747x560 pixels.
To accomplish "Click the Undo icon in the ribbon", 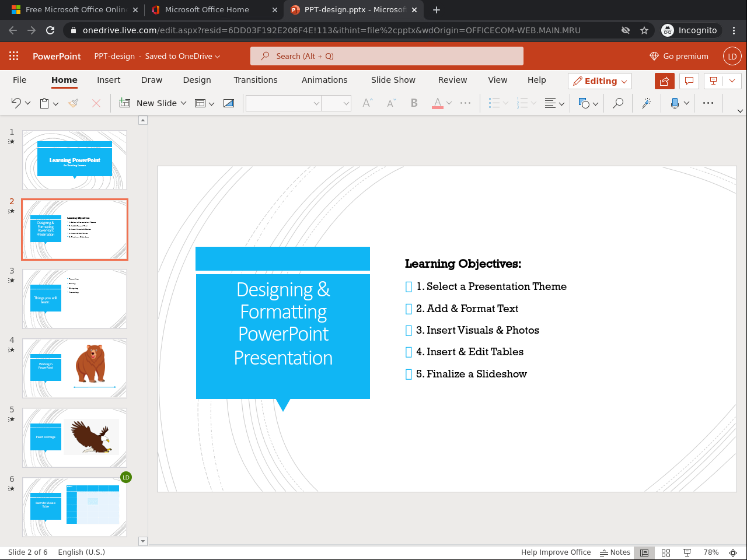I will [16, 103].
